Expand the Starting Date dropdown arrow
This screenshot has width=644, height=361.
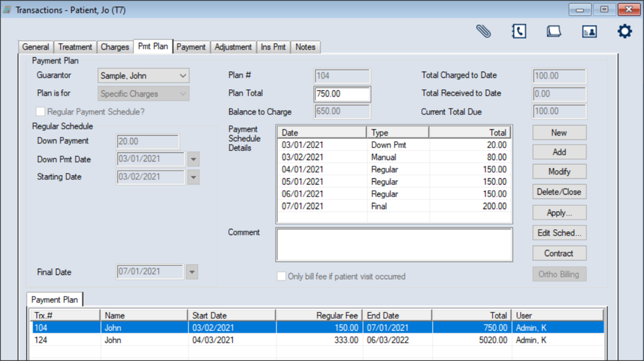(193, 177)
